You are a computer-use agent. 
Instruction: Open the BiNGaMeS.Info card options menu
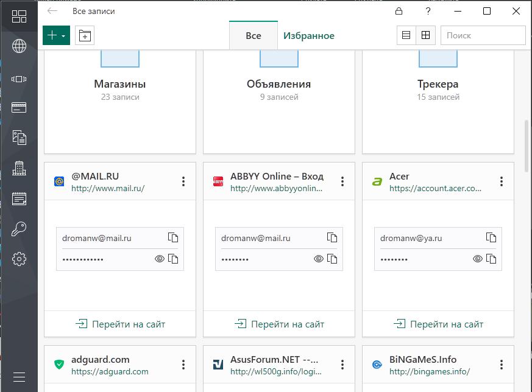[x=502, y=365]
